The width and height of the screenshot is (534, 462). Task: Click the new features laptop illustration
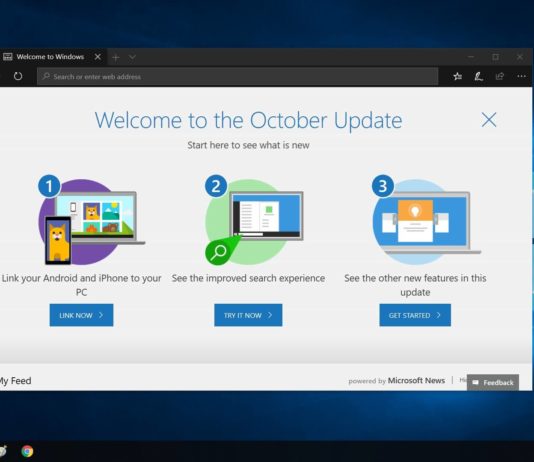tap(426, 221)
